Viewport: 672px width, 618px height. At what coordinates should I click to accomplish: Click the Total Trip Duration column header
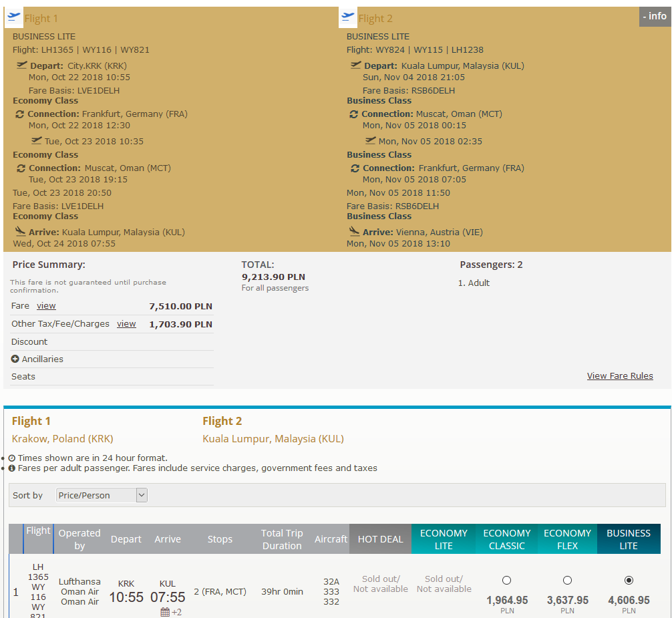[282, 539]
